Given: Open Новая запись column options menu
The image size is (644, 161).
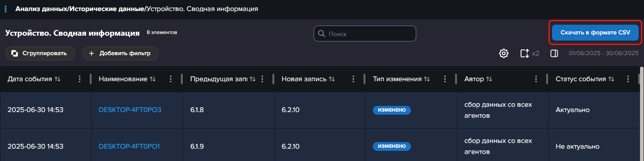Looking at the screenshot, I should 353,79.
